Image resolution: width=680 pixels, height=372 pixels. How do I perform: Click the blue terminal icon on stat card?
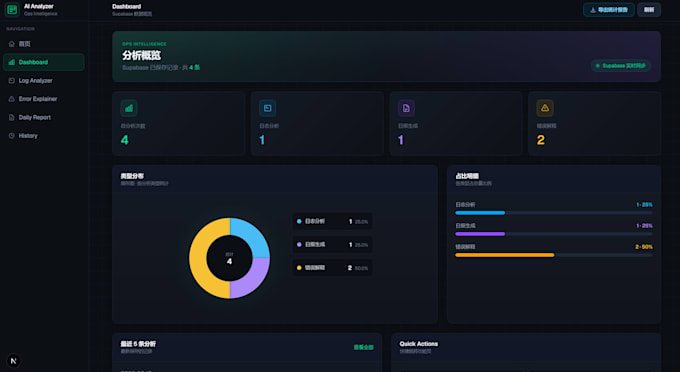tap(268, 108)
